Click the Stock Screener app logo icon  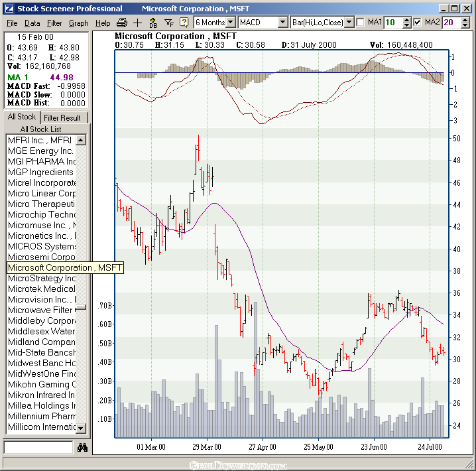pos(9,9)
